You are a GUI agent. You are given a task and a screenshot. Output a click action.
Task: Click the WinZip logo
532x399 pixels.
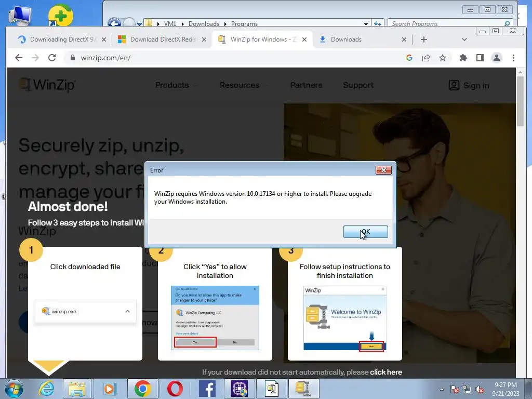point(47,85)
